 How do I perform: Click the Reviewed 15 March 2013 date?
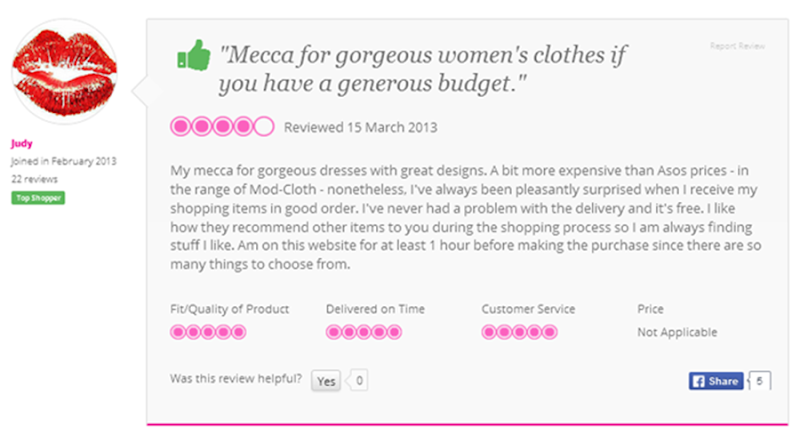(360, 128)
